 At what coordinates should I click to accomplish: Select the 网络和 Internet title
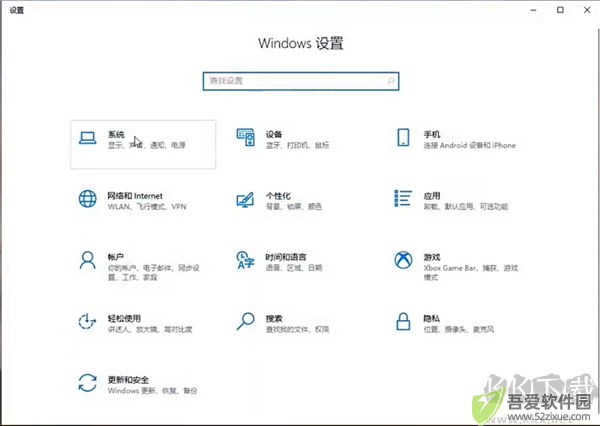[135, 196]
